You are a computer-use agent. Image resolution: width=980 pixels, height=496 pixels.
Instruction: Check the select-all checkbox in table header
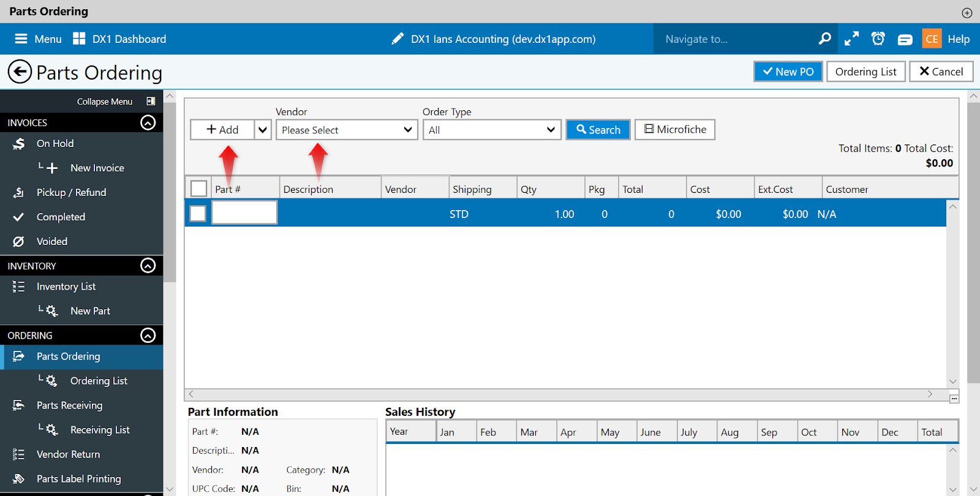click(x=198, y=188)
